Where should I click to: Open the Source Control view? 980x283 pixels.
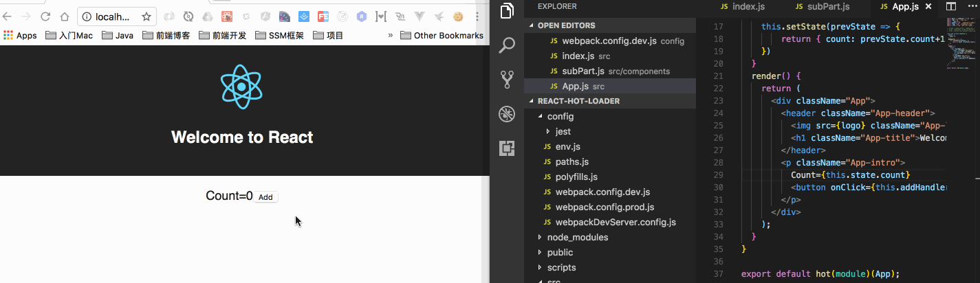[x=507, y=80]
